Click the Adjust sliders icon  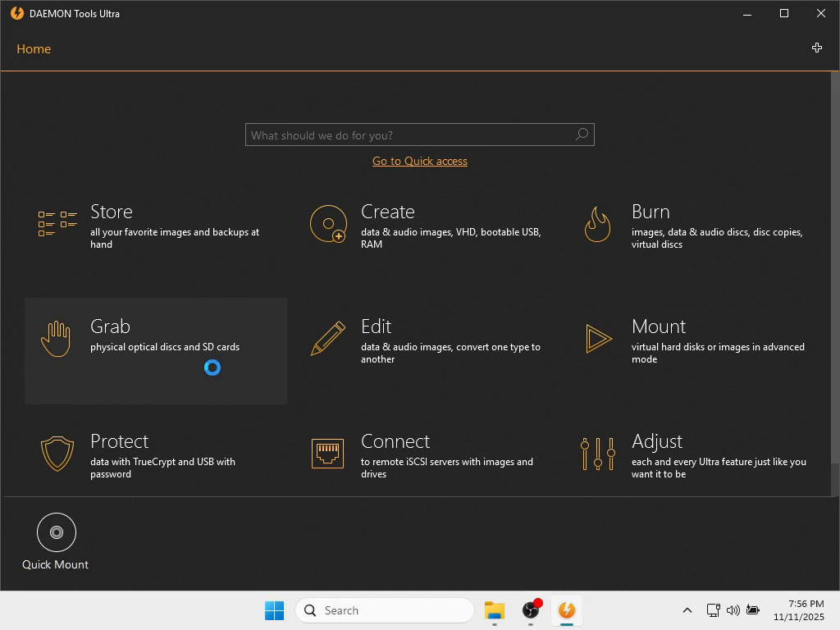[x=598, y=454]
